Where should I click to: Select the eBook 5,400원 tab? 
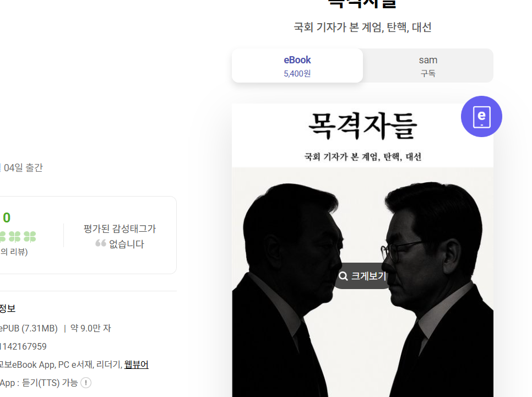(x=297, y=66)
